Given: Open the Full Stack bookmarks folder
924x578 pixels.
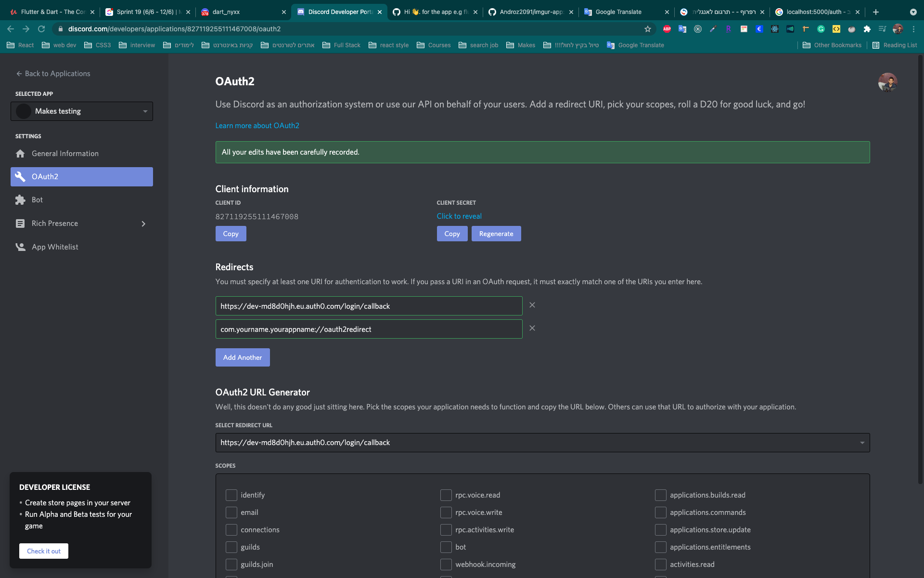Looking at the screenshot, I should [x=341, y=45].
